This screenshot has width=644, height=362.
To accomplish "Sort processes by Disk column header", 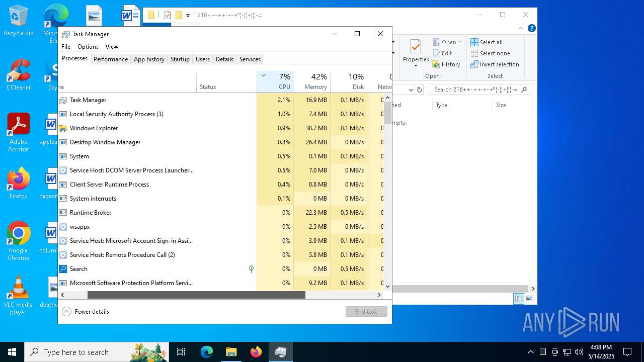I will tap(349, 82).
